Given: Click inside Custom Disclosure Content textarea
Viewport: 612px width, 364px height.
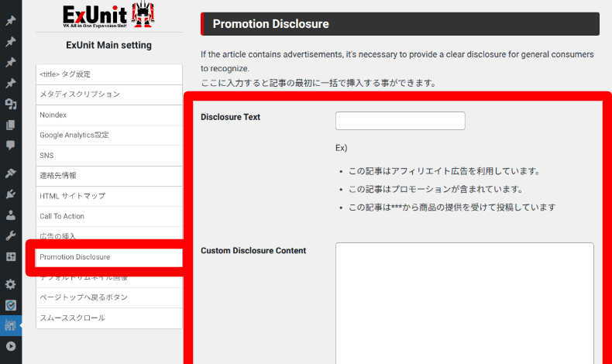Looking at the screenshot, I should (x=464, y=302).
